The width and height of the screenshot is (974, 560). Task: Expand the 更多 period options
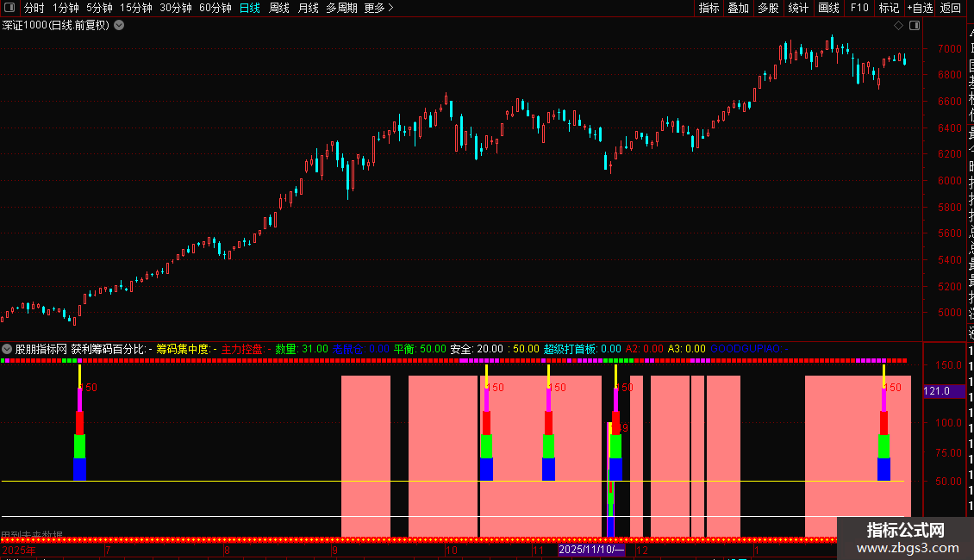[379, 8]
